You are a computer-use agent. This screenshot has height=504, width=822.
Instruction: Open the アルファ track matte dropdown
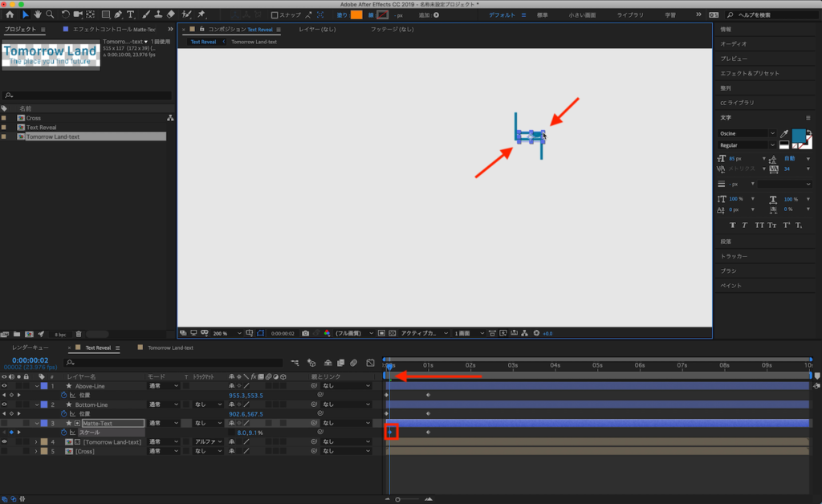(209, 441)
